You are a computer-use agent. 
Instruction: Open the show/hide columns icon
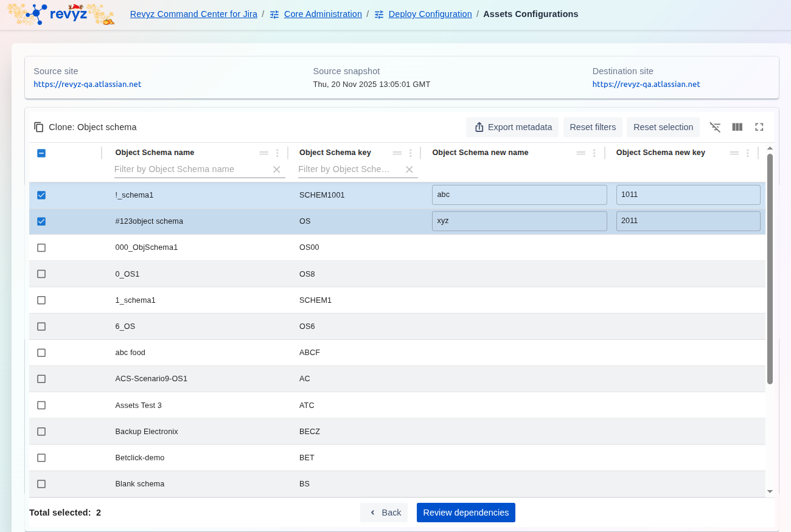coord(737,127)
